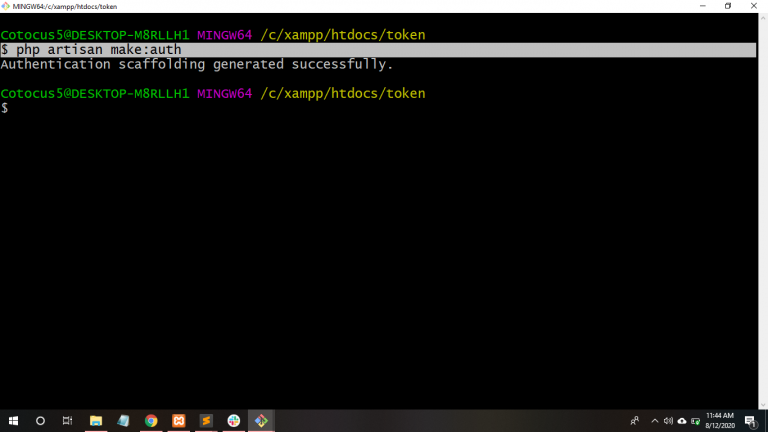Click the second '/c/xampp/htdocs/token' path text
The height and width of the screenshot is (432, 768).
pos(343,93)
